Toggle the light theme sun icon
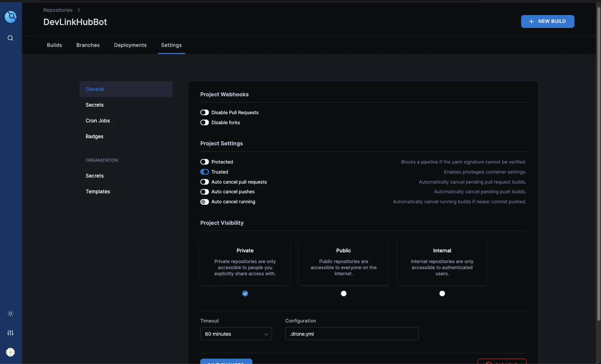The height and width of the screenshot is (364, 601). 10,314
